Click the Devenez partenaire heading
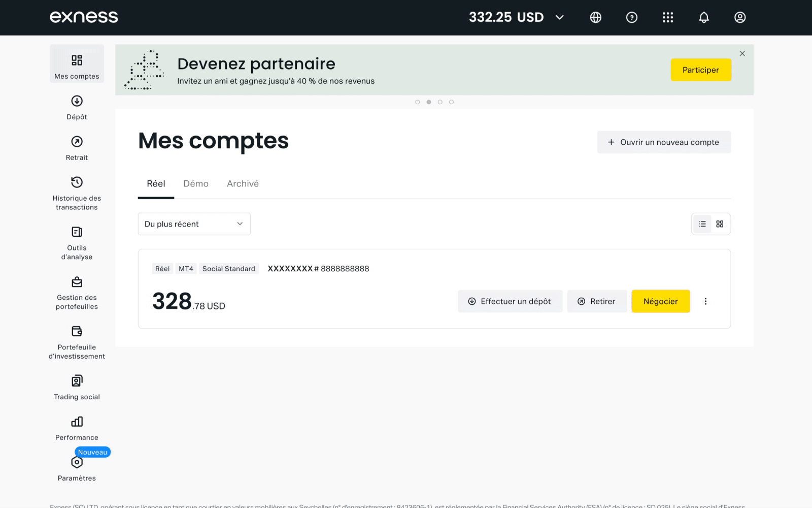The height and width of the screenshot is (508, 812). pyautogui.click(x=256, y=64)
